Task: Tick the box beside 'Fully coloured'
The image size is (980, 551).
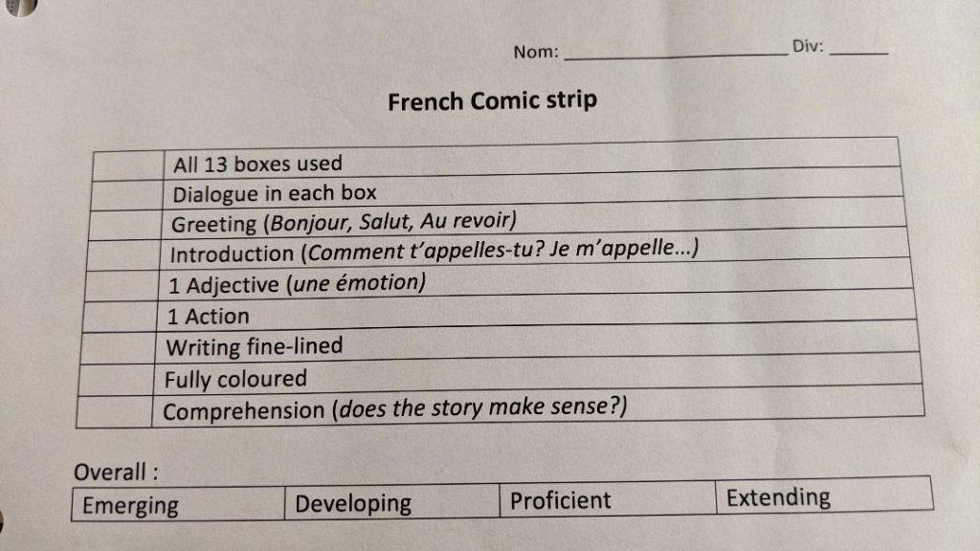Action: pyautogui.click(x=117, y=380)
